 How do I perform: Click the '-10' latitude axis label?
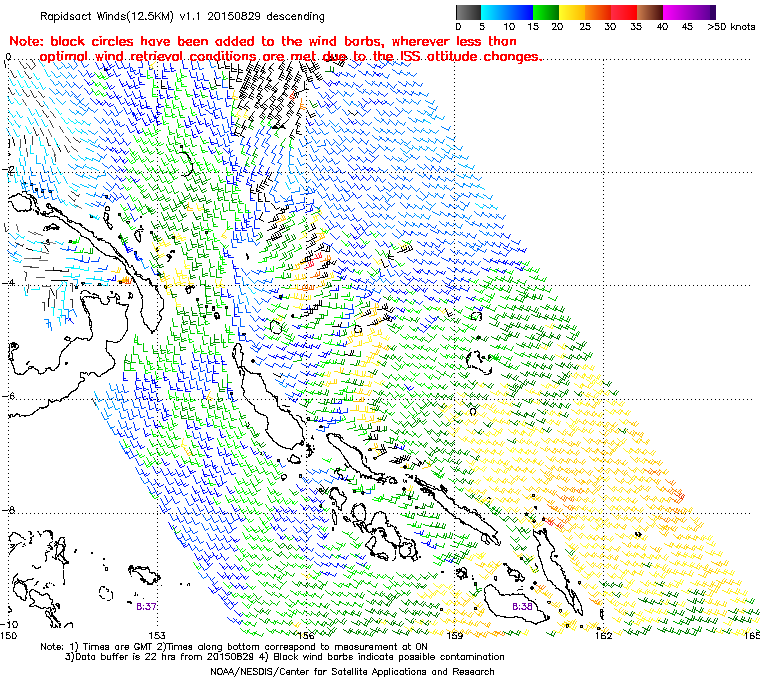(8, 624)
